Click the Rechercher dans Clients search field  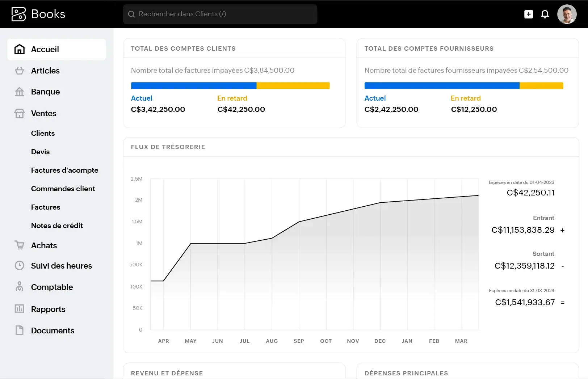pyautogui.click(x=220, y=14)
